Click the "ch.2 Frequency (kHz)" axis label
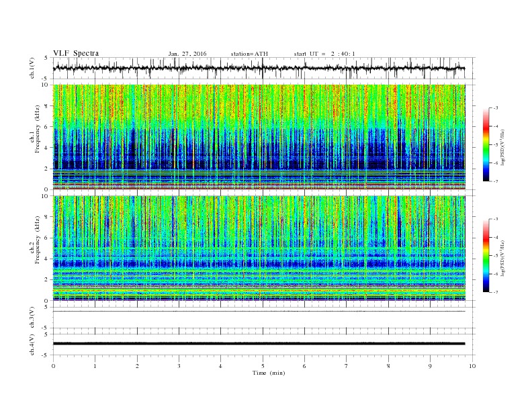The width and height of the screenshot is (532, 411). pyautogui.click(x=35, y=240)
